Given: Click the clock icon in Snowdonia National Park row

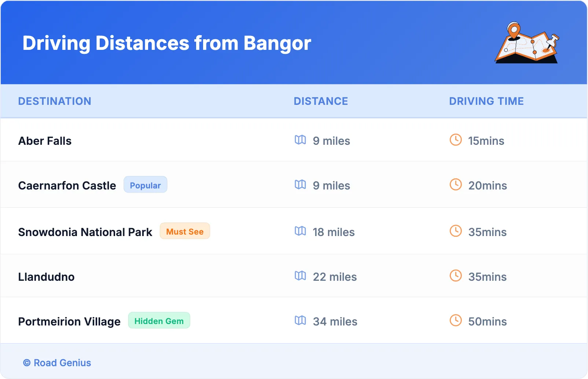Looking at the screenshot, I should tap(456, 231).
